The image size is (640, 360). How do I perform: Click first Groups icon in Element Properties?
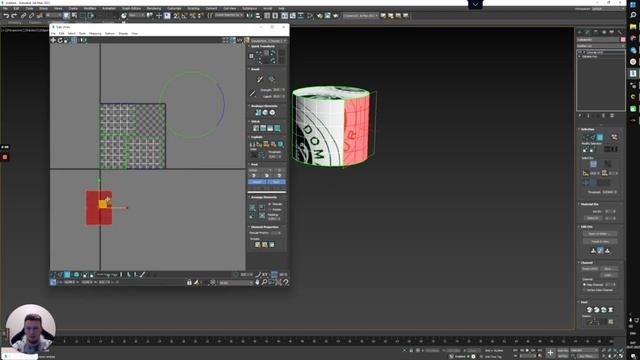coord(258,244)
